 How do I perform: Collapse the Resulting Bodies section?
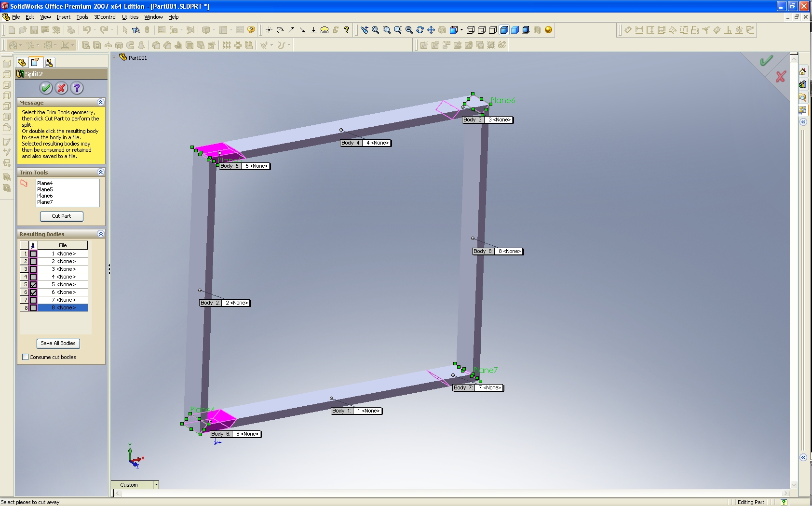100,234
